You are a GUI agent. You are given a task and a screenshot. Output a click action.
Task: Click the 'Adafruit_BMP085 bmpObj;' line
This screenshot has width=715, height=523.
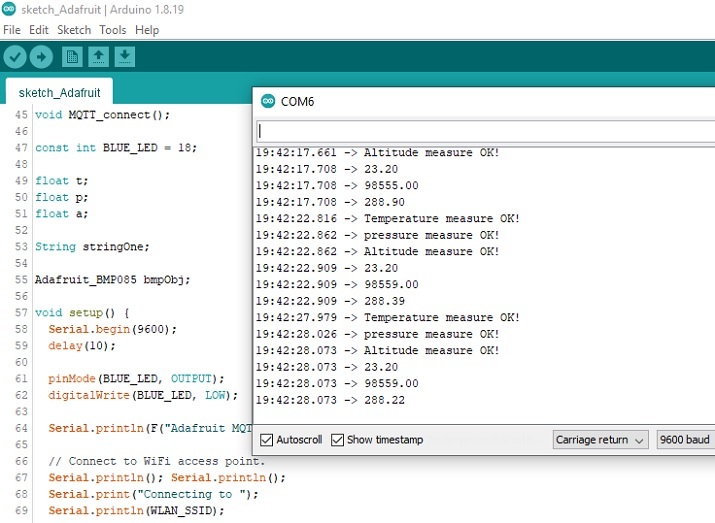click(112, 280)
